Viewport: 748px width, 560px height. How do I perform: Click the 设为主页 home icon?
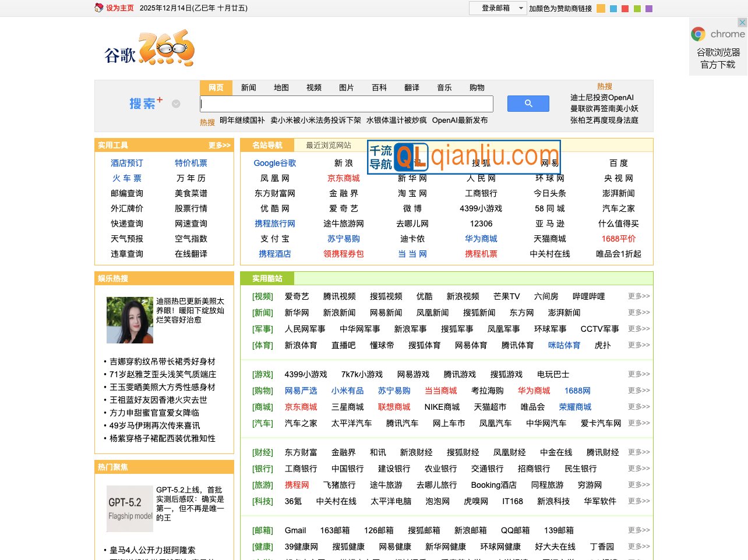[98, 8]
